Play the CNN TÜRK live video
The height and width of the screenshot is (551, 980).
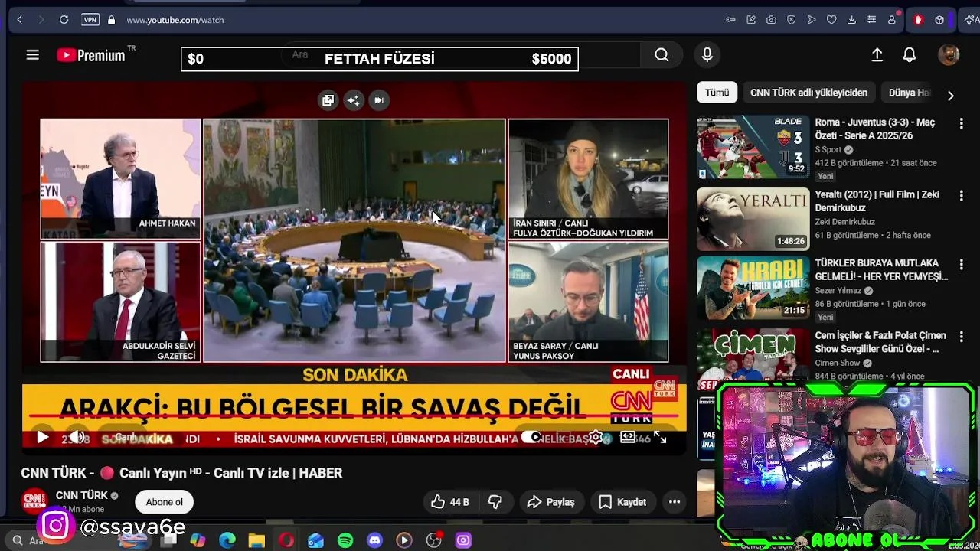pos(42,438)
